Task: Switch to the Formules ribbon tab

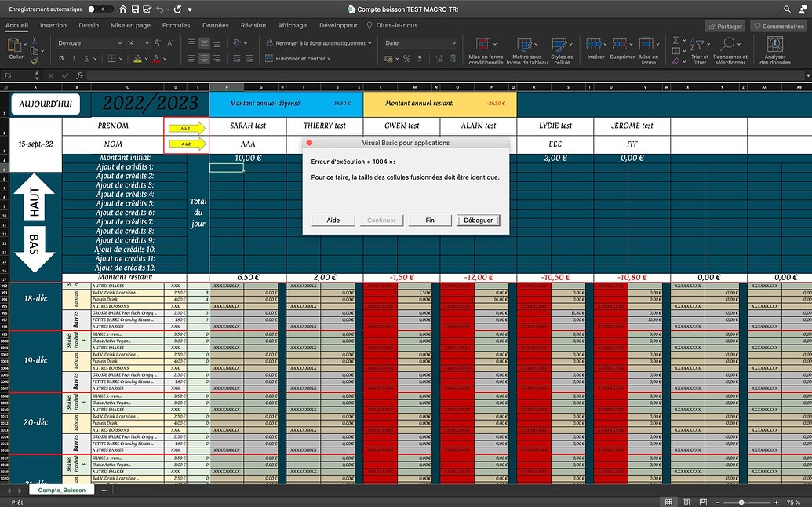Action: [x=176, y=24]
